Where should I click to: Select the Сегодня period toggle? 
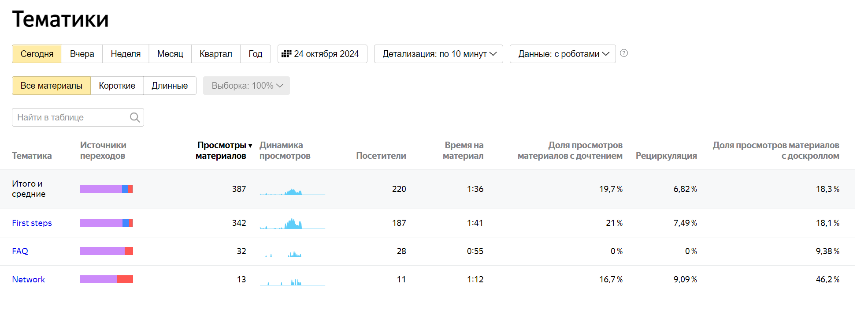click(37, 54)
